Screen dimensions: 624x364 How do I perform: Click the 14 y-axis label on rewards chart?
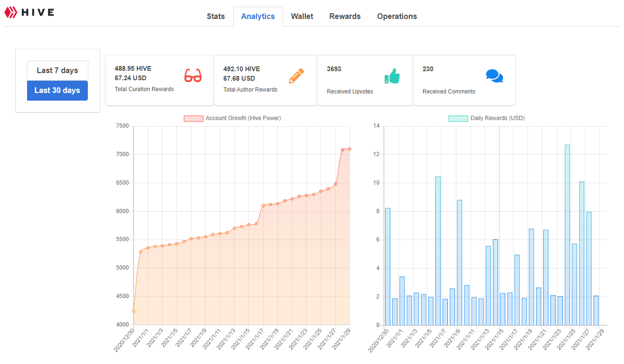pos(376,126)
